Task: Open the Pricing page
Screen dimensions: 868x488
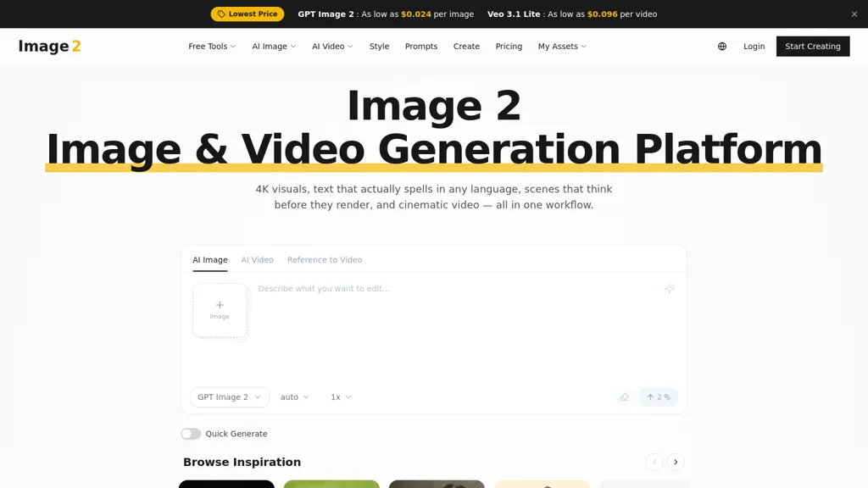Action: coord(509,47)
